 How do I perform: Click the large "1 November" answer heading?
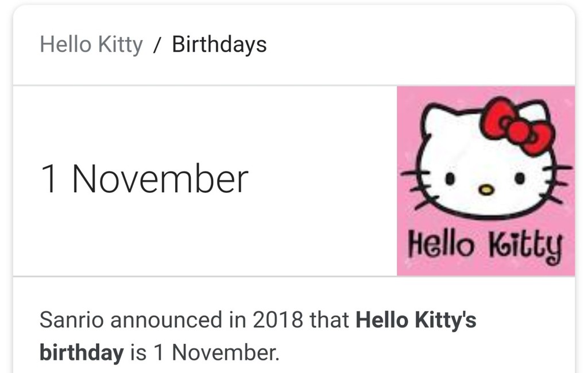[x=144, y=179]
